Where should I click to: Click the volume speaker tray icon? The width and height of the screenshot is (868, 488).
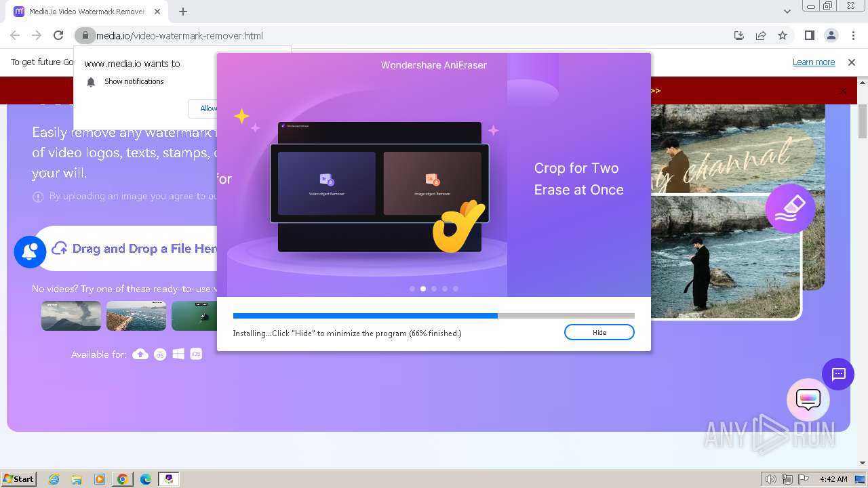coord(772,479)
